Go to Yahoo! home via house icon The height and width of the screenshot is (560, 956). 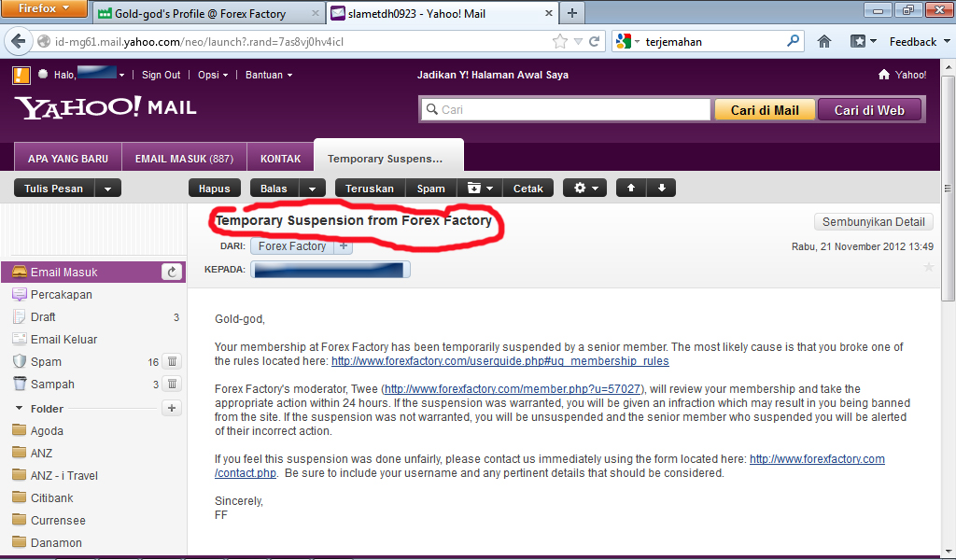[x=884, y=75]
